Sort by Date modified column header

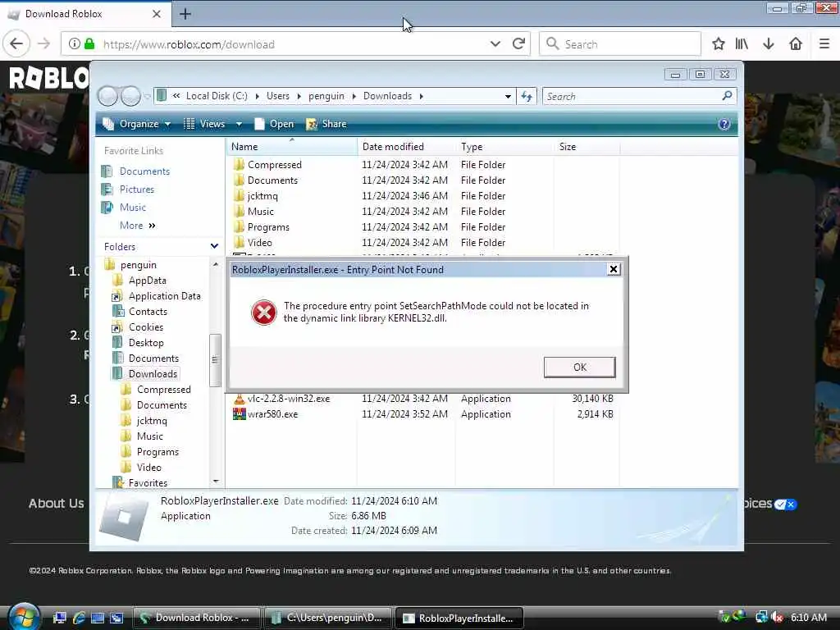407,146
